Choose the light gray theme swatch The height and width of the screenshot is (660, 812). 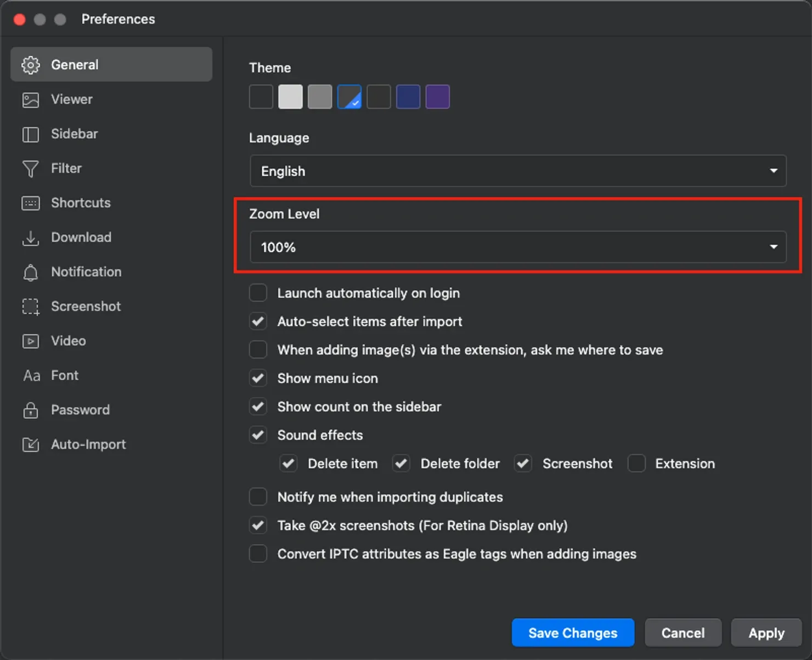point(290,97)
